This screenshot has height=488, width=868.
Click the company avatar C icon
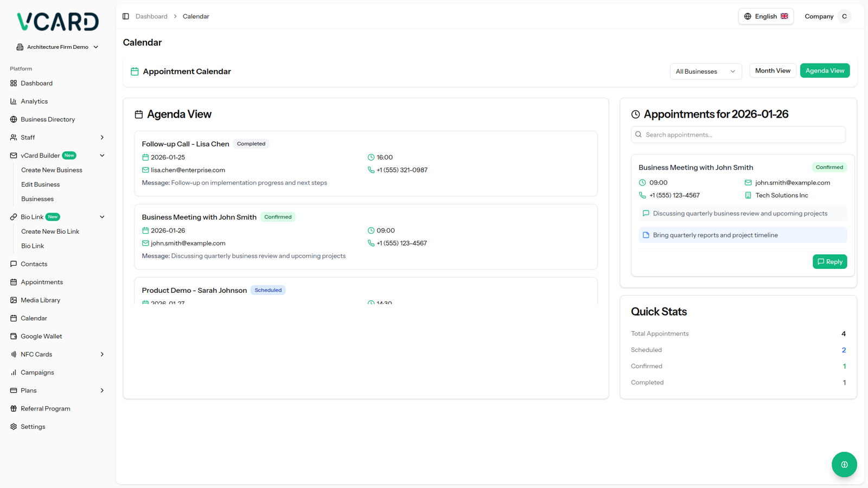(x=844, y=16)
